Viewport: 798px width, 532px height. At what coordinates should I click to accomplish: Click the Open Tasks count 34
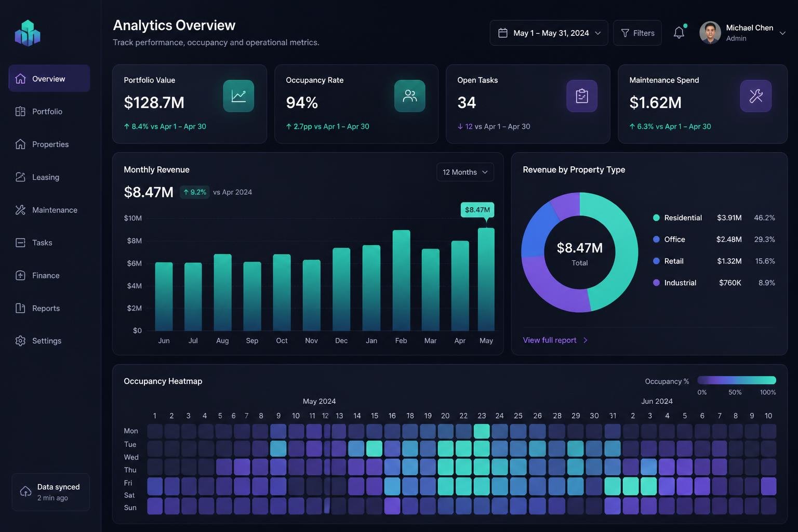tap(467, 102)
